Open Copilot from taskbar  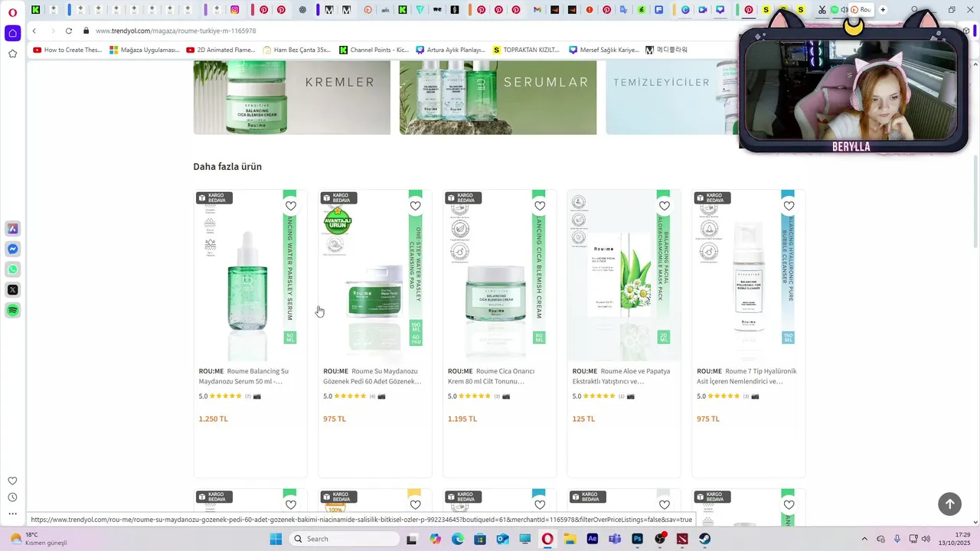(435, 539)
